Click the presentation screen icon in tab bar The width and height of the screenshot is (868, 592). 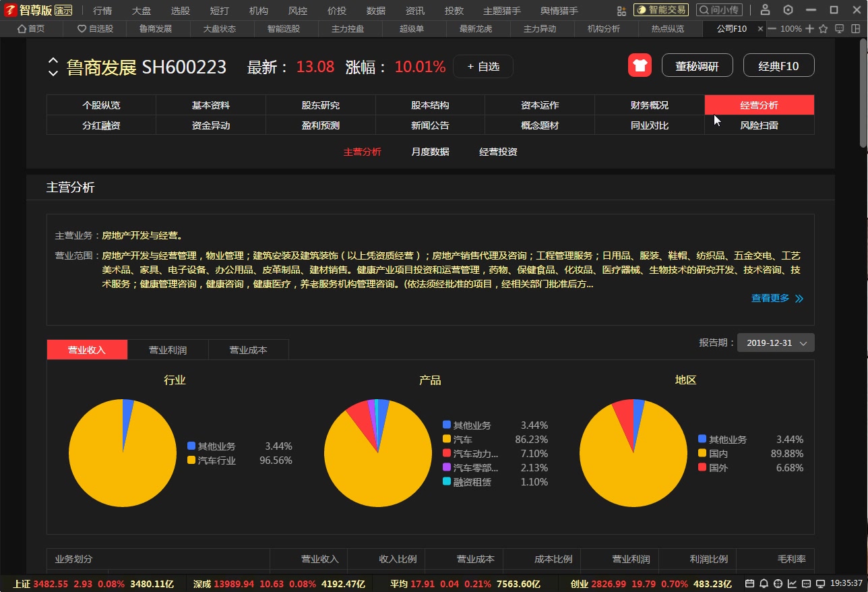point(839,29)
